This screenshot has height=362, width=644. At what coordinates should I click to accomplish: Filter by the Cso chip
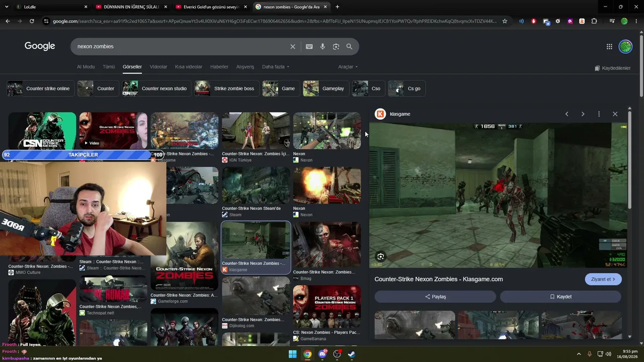coord(368,88)
